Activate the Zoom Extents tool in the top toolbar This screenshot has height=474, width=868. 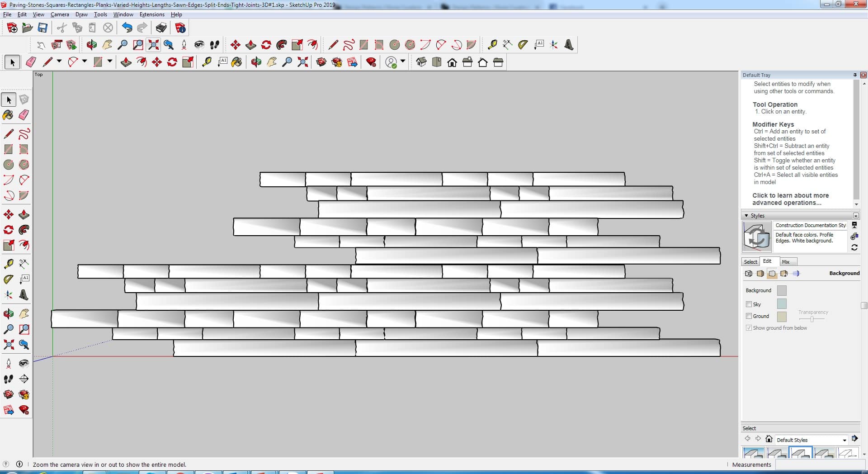(x=154, y=45)
